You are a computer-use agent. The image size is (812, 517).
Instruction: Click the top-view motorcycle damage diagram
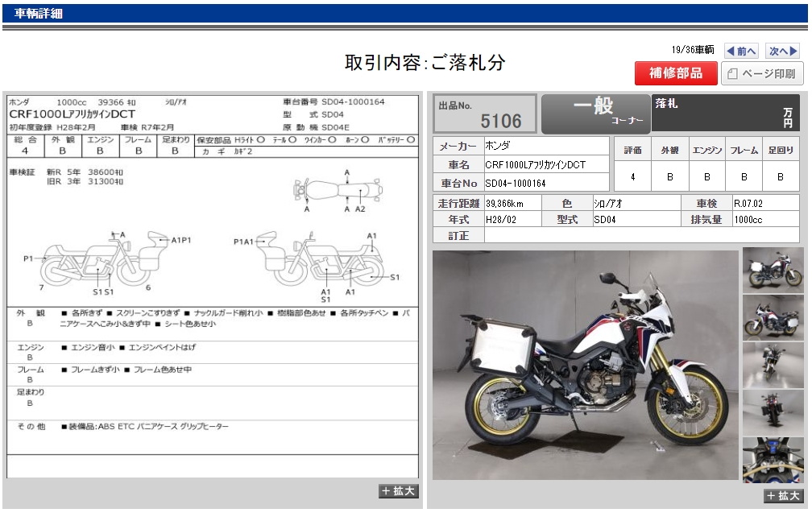pos(337,191)
